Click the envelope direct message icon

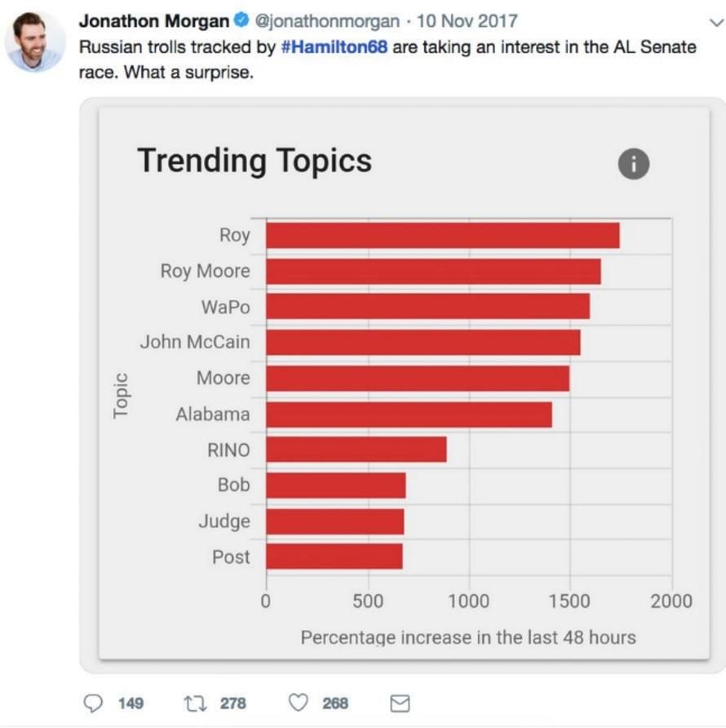[400, 704]
